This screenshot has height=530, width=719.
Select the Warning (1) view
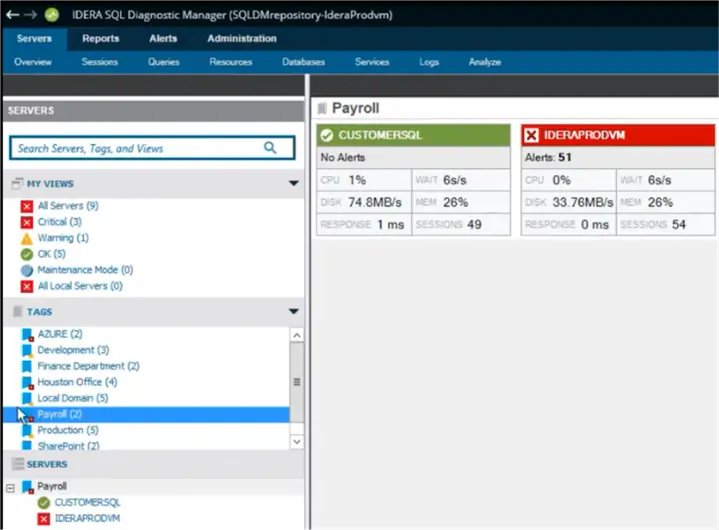(x=63, y=238)
